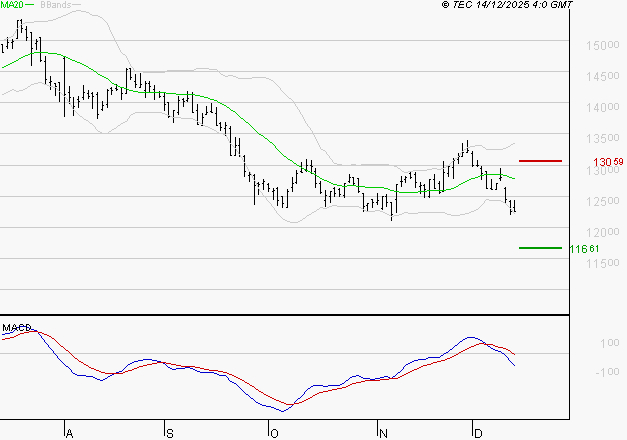
Task: Click the 15000 price axis label
Action: tap(603, 45)
